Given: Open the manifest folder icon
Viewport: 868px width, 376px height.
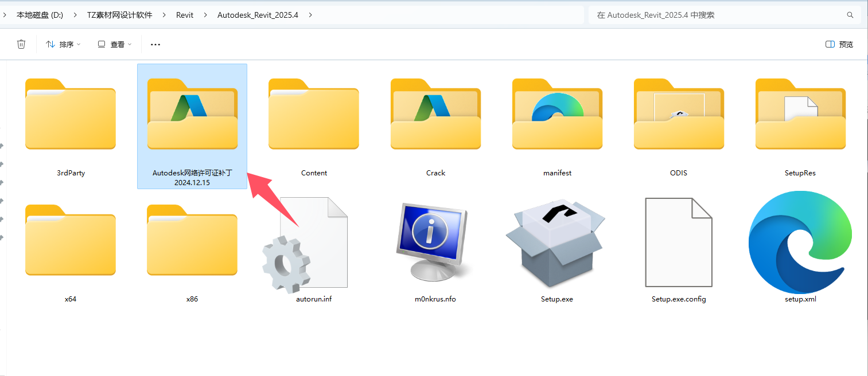Looking at the screenshot, I should coord(557,113).
